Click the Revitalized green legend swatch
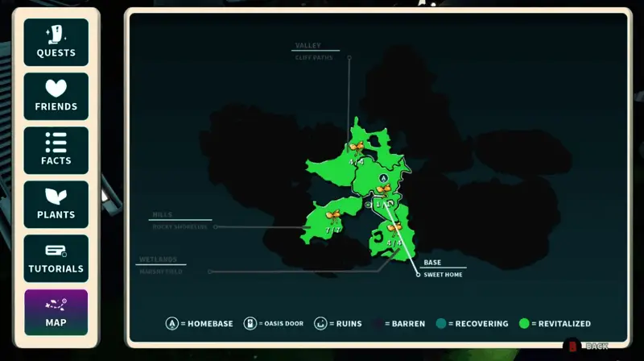This screenshot has width=644, height=361. pyautogui.click(x=524, y=324)
